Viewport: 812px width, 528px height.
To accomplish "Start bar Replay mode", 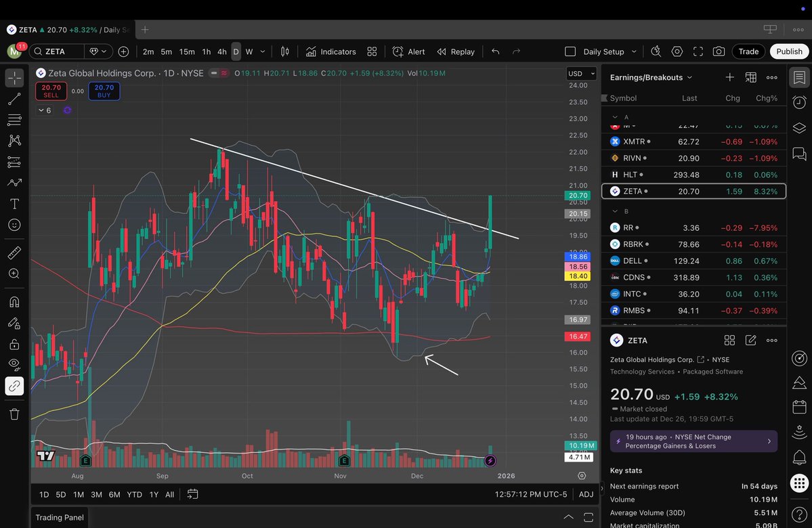I will (456, 51).
